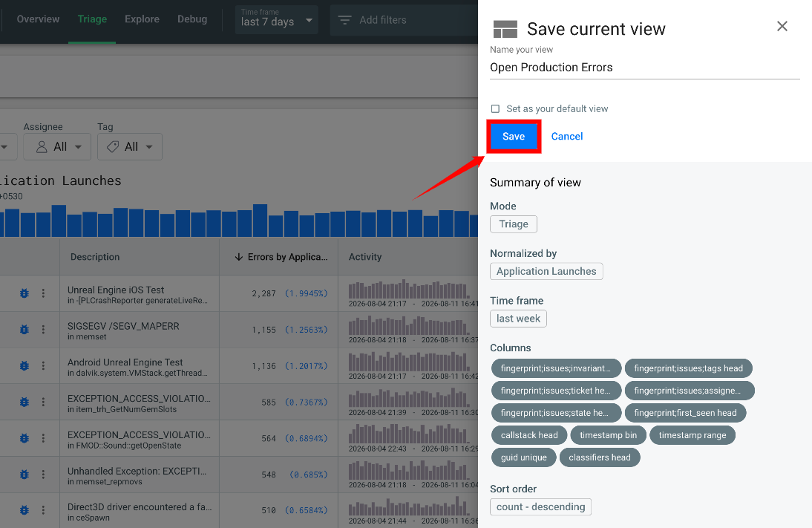The width and height of the screenshot is (812, 528).
Task: Open Direct3D driver encountered error
Action: [x=140, y=507]
